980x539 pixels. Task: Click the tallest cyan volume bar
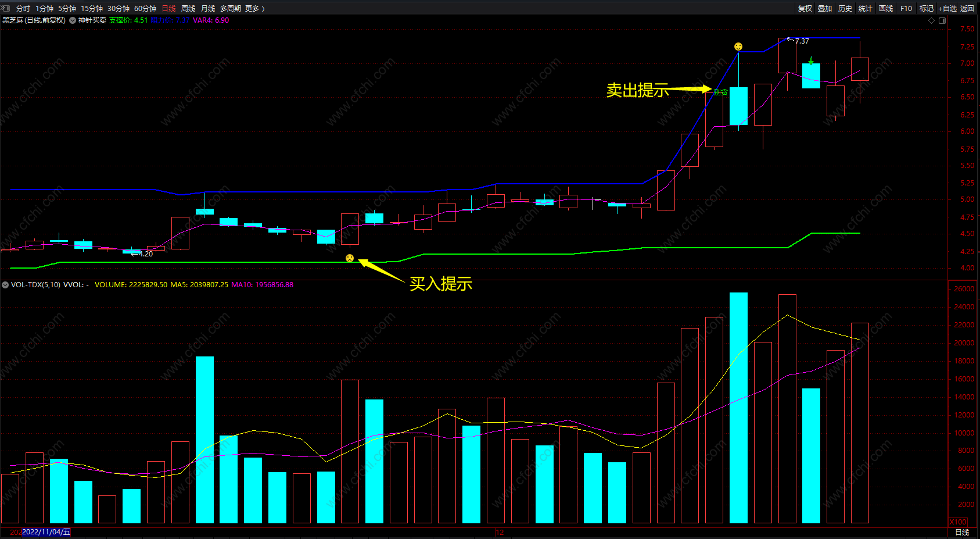point(738,408)
